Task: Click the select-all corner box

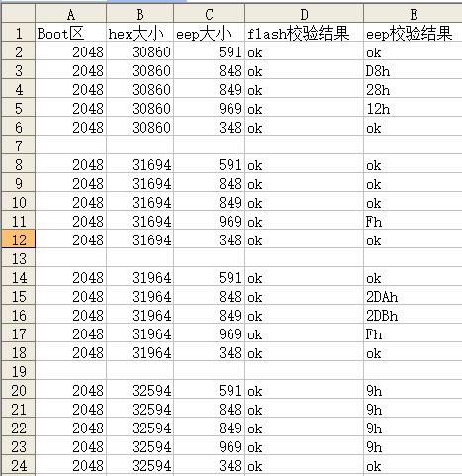Action: point(18,14)
